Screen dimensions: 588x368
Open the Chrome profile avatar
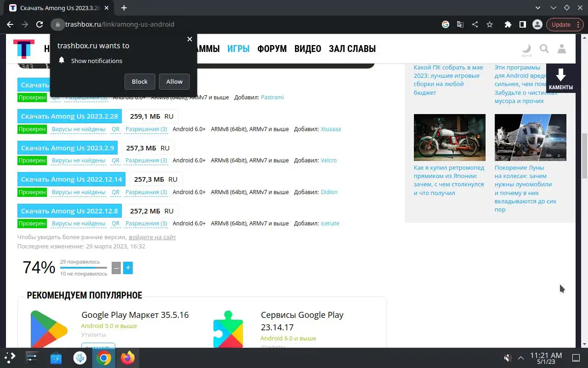(x=537, y=24)
